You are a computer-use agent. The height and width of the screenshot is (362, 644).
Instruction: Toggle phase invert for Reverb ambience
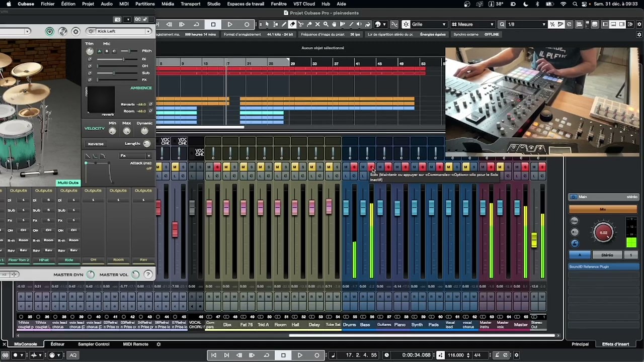tap(150, 105)
